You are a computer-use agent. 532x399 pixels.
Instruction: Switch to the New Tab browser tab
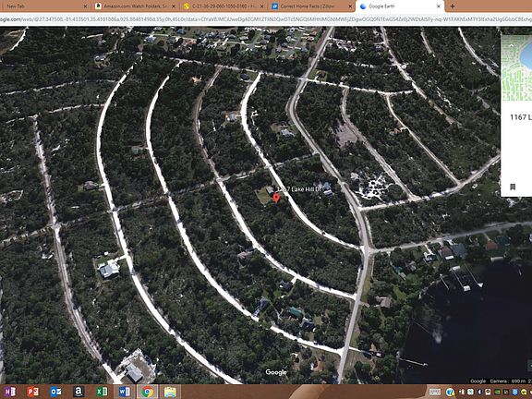click(x=44, y=6)
